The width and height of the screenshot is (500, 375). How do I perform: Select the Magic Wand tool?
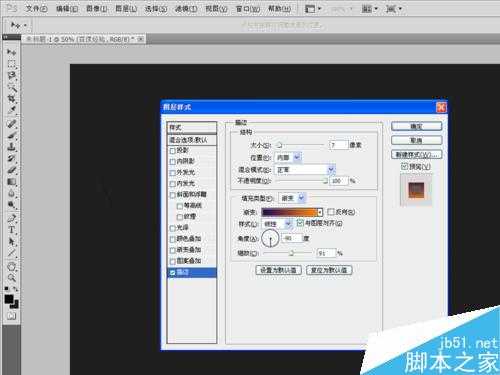point(11,87)
